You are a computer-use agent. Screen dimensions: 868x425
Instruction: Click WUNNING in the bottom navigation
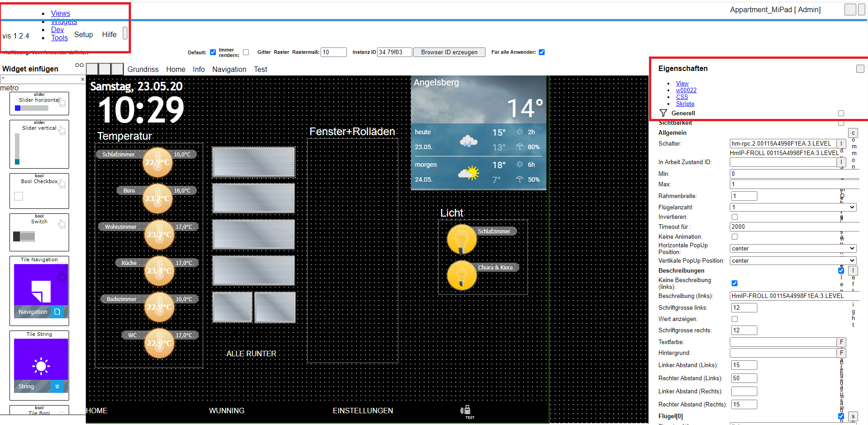click(227, 411)
